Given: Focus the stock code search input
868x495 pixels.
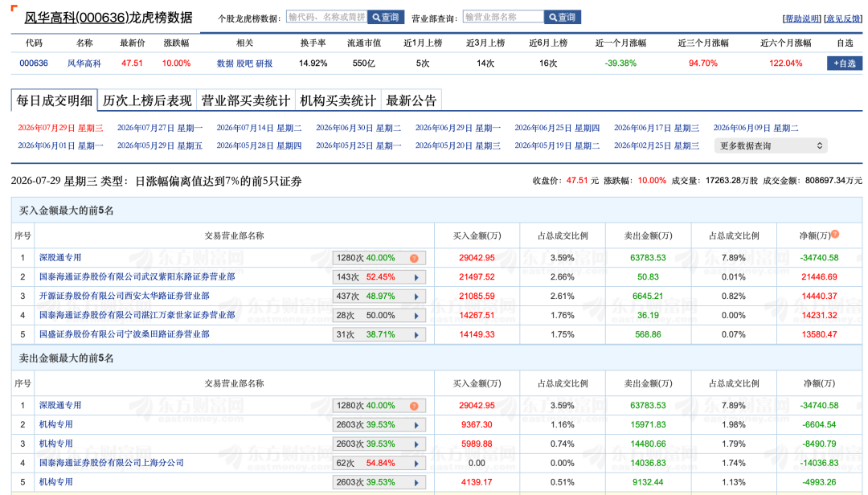Looking at the screenshot, I should click(x=327, y=17).
